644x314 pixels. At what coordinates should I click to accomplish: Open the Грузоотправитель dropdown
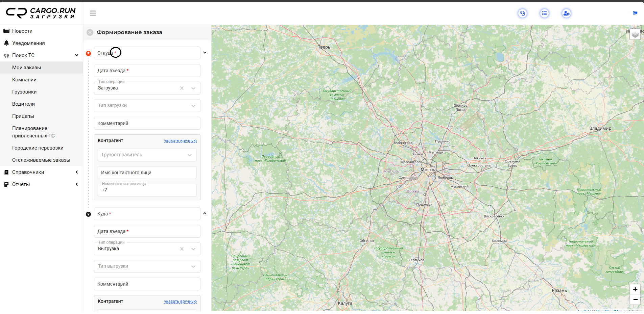click(x=190, y=155)
